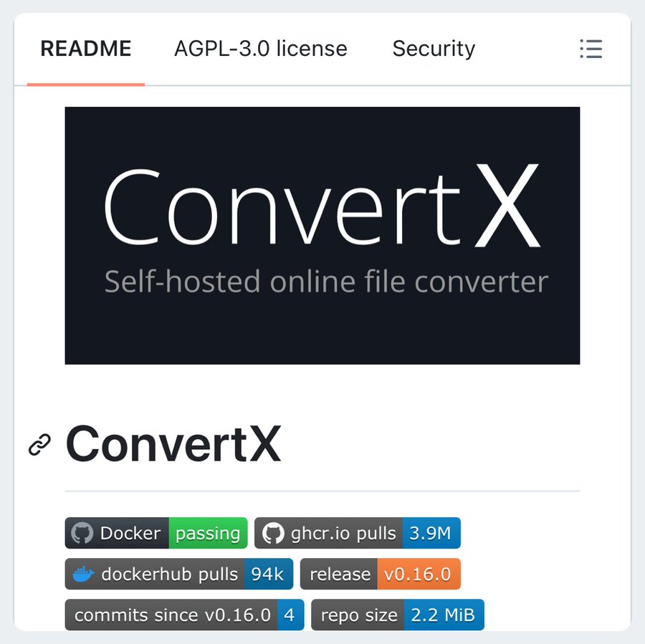Switch to the README tab
Viewport: 645px width, 644px height.
pyautogui.click(x=85, y=49)
